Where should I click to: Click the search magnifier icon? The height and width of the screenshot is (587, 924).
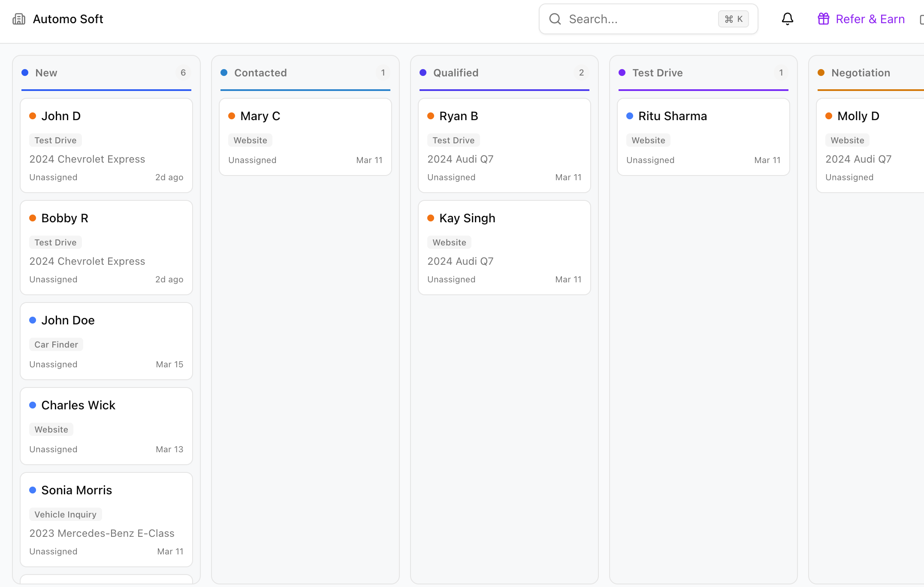[555, 19]
